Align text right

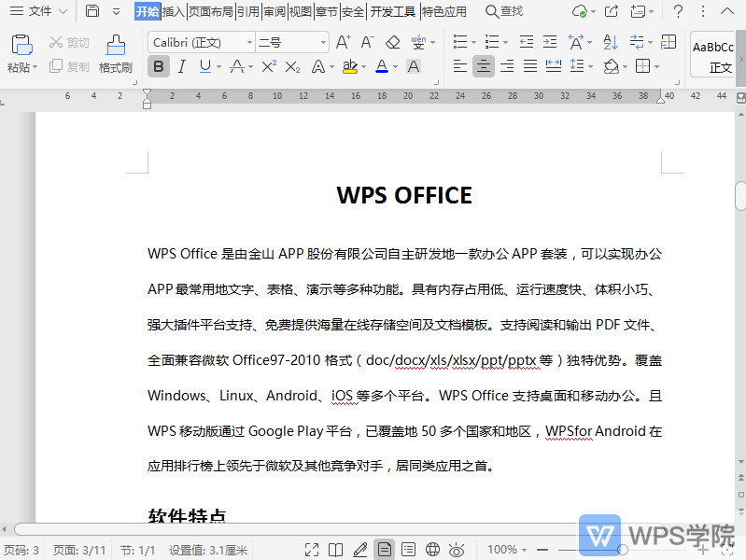(x=507, y=66)
